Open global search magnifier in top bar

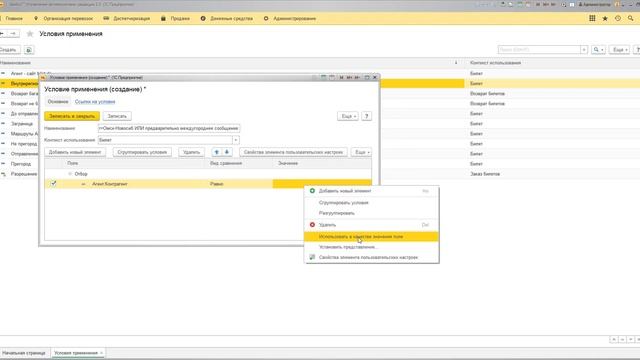pos(631,18)
